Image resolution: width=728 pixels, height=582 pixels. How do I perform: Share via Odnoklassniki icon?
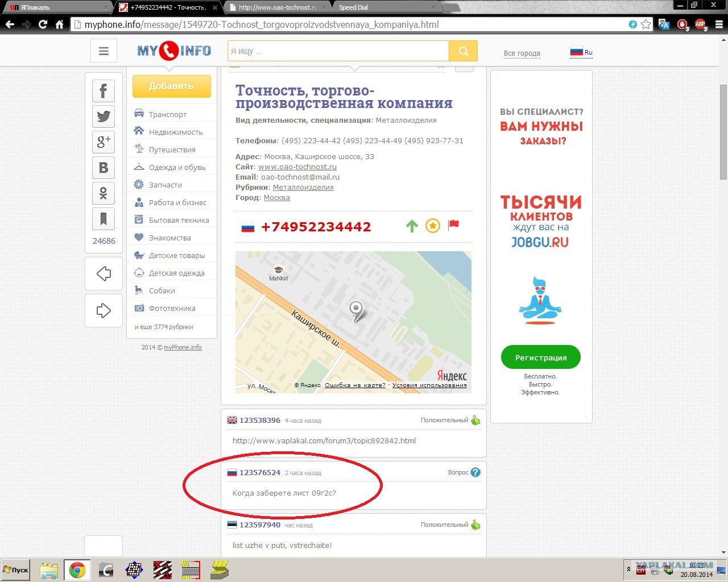coord(104,193)
